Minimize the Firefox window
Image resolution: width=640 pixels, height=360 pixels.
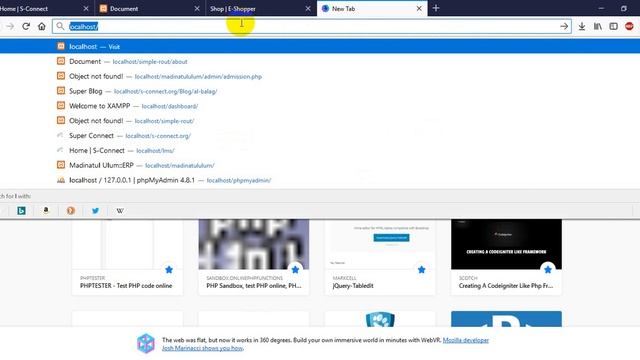tap(601, 8)
